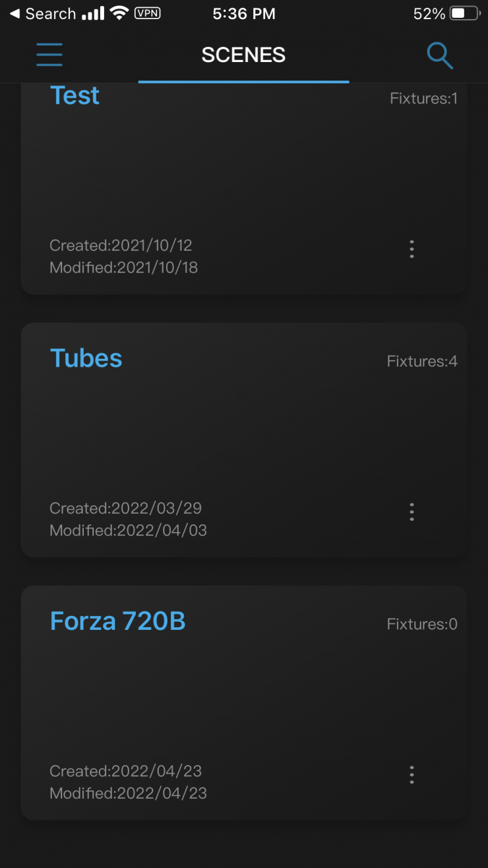The image size is (488, 868).
Task: Open the Forza 720B scene title
Action: pyautogui.click(x=118, y=621)
